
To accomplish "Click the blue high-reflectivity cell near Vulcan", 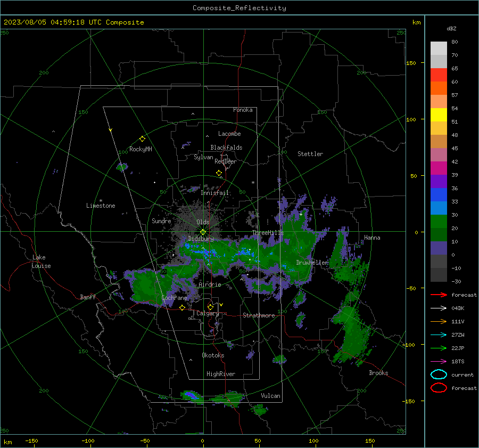I will point(191,395).
